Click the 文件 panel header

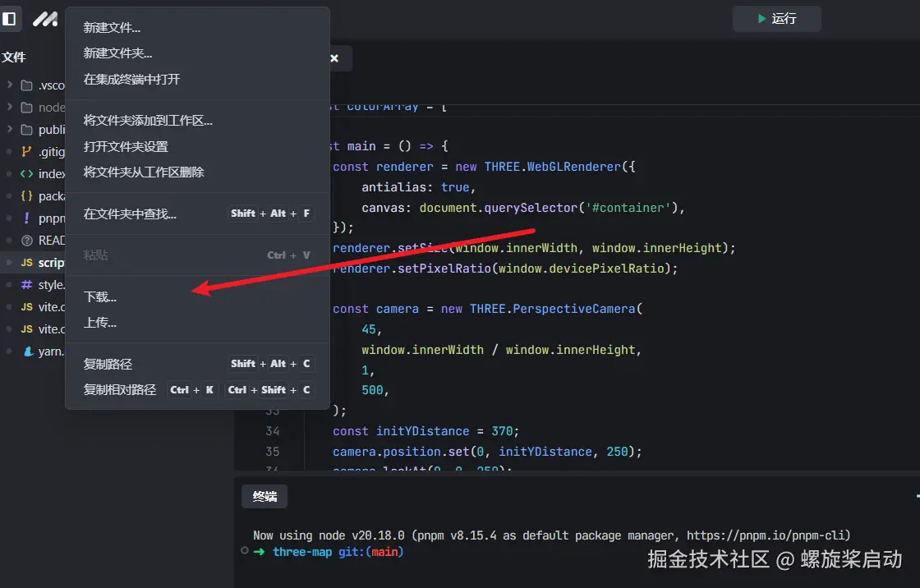pos(13,57)
